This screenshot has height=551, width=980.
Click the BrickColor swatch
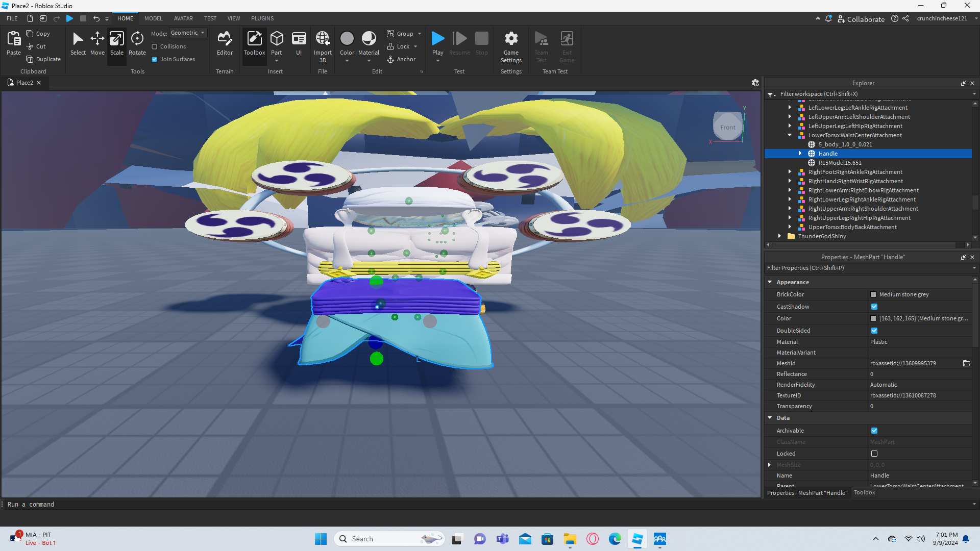873,294
